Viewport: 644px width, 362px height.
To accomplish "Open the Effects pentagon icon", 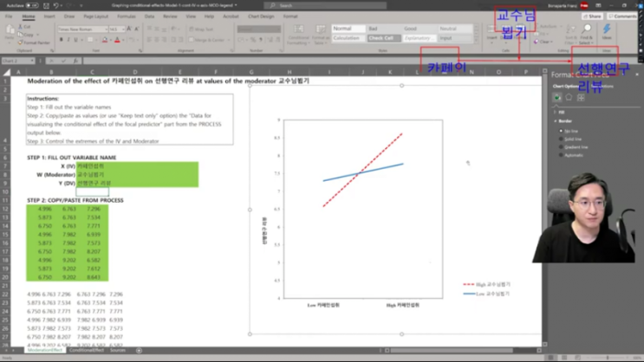I will click(x=569, y=97).
